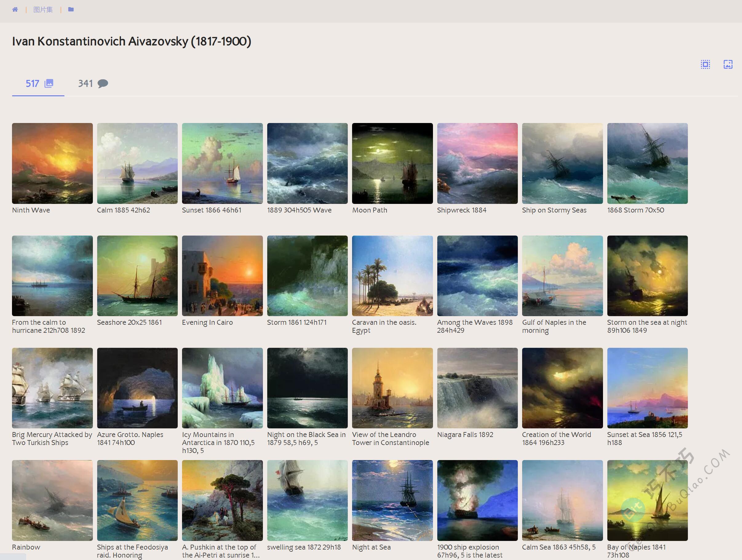Click the 'Ninth Wave' caption
This screenshot has height=560, width=742.
point(31,210)
